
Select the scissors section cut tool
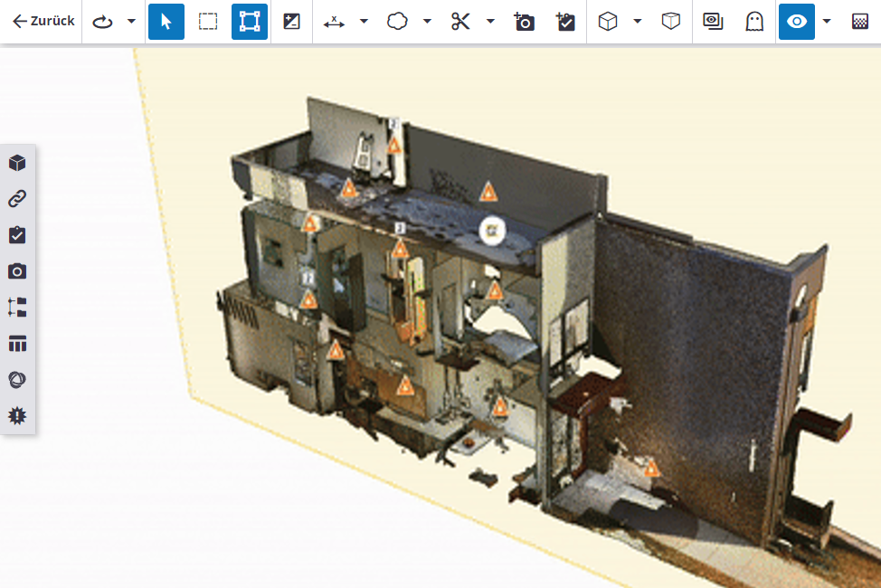pos(460,22)
